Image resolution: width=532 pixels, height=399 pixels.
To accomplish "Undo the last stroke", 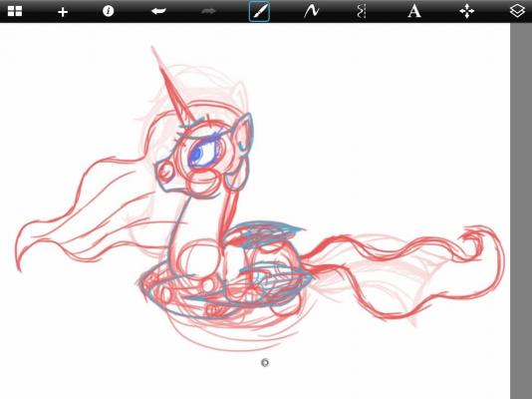I will pyautogui.click(x=158, y=11).
